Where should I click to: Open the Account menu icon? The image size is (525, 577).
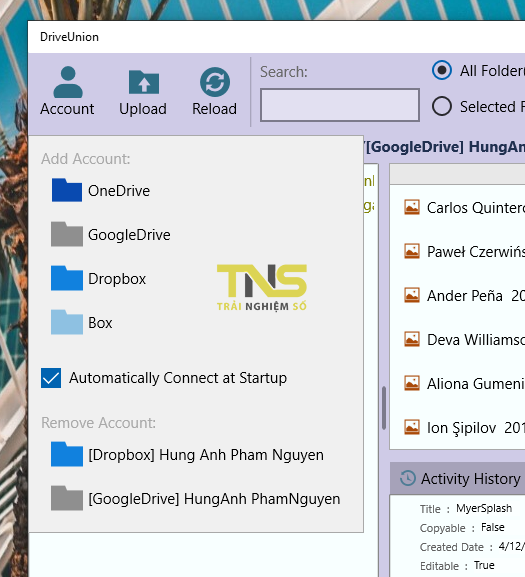click(x=68, y=82)
